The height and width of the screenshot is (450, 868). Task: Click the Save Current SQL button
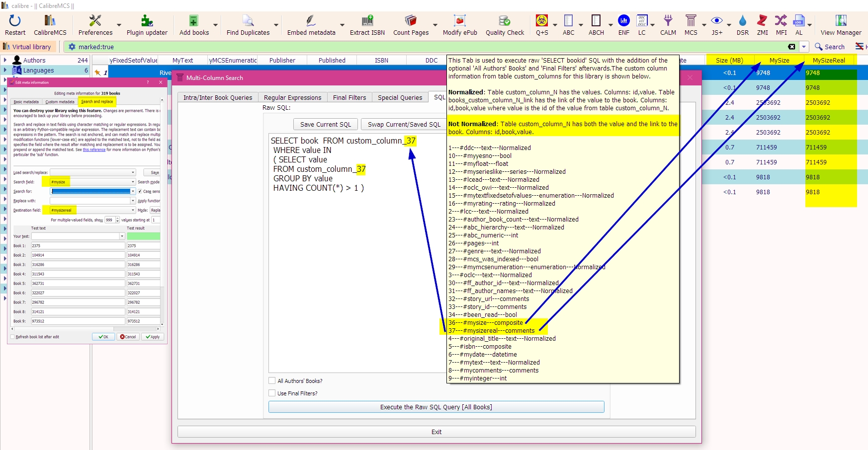click(325, 124)
